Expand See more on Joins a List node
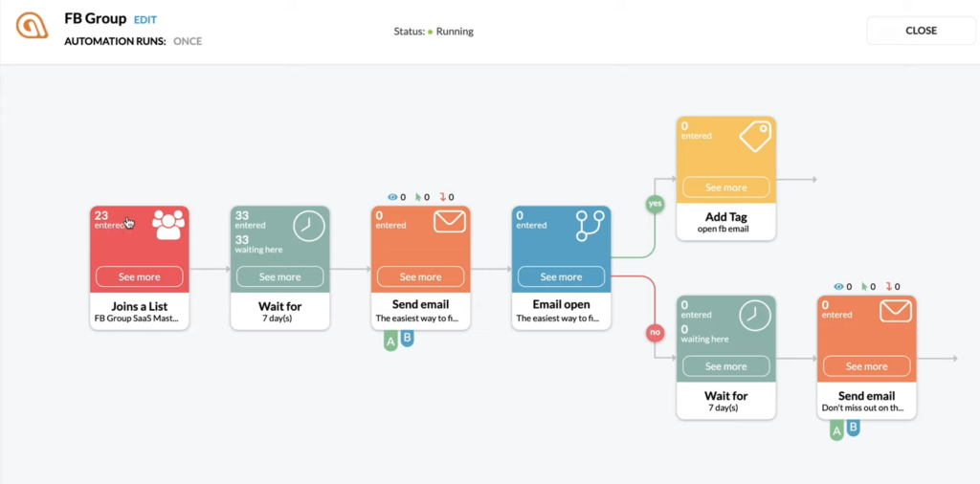 [139, 276]
